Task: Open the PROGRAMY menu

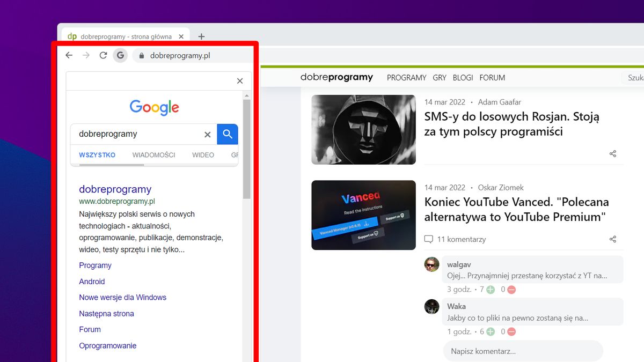Action: pos(406,77)
